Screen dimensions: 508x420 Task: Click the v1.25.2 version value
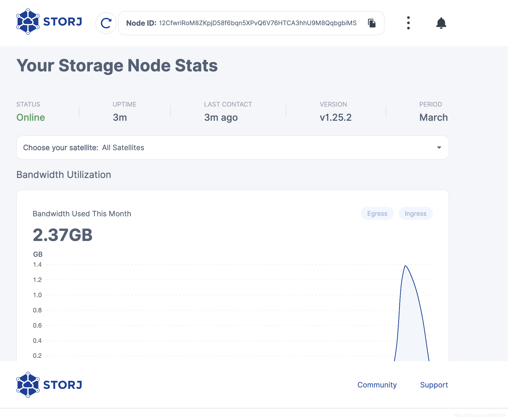335,117
